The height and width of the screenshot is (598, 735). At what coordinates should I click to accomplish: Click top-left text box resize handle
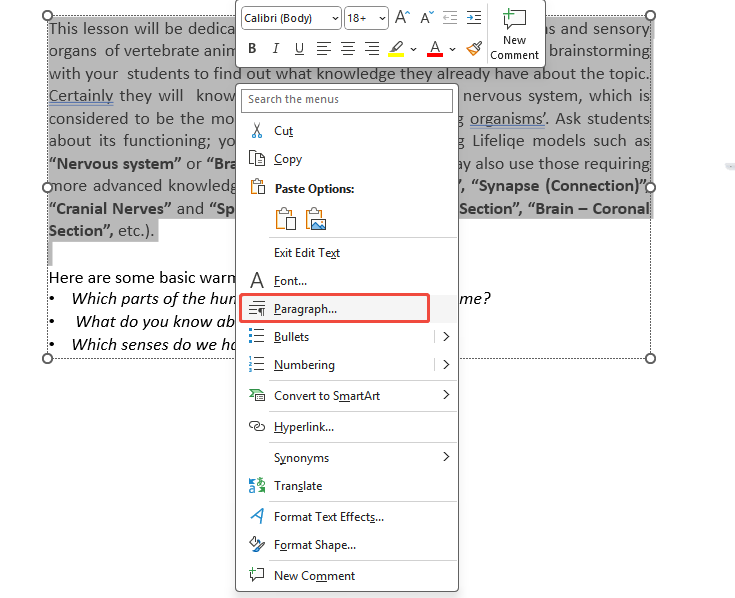[x=47, y=15]
